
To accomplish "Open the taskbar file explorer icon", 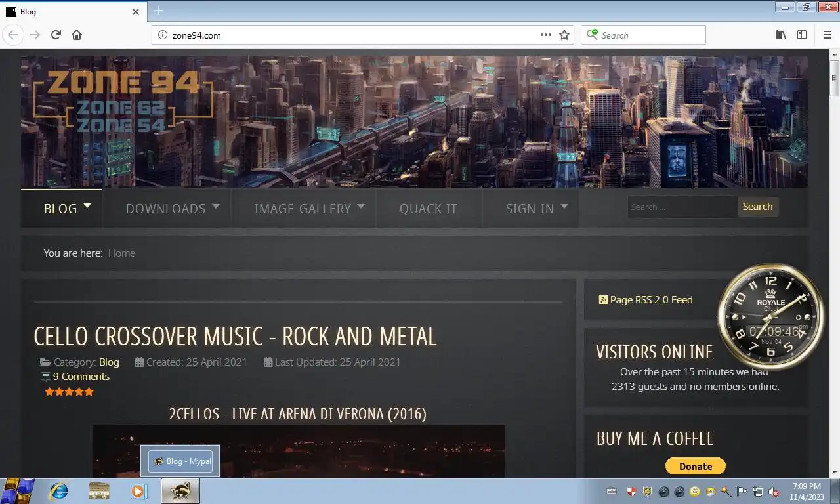I will click(x=99, y=491).
